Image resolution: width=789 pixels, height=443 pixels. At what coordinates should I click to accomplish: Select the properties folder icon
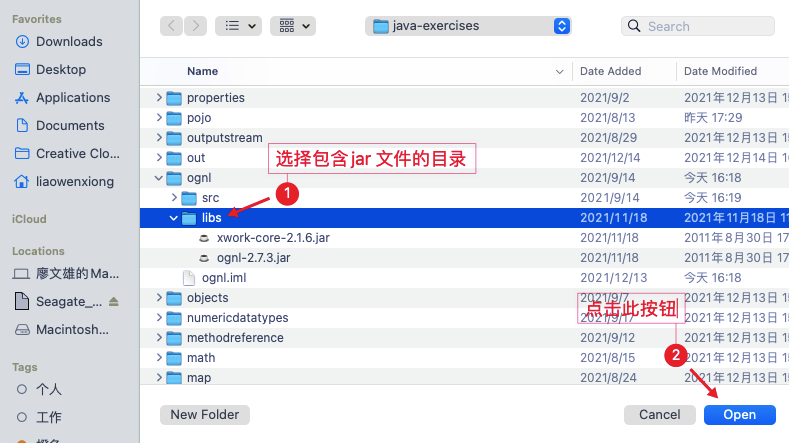click(x=174, y=98)
